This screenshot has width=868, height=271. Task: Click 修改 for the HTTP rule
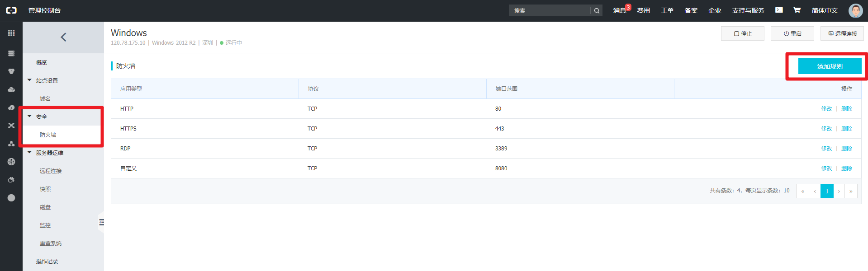(x=826, y=109)
